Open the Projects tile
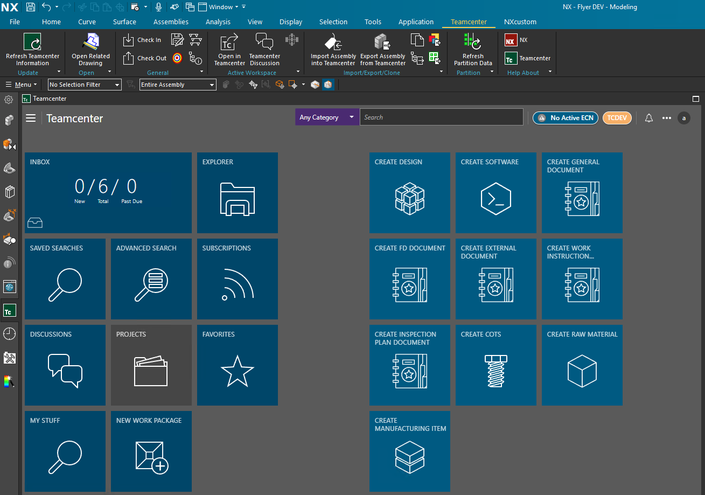Viewport: 705px width, 495px height. pyautogui.click(x=151, y=365)
